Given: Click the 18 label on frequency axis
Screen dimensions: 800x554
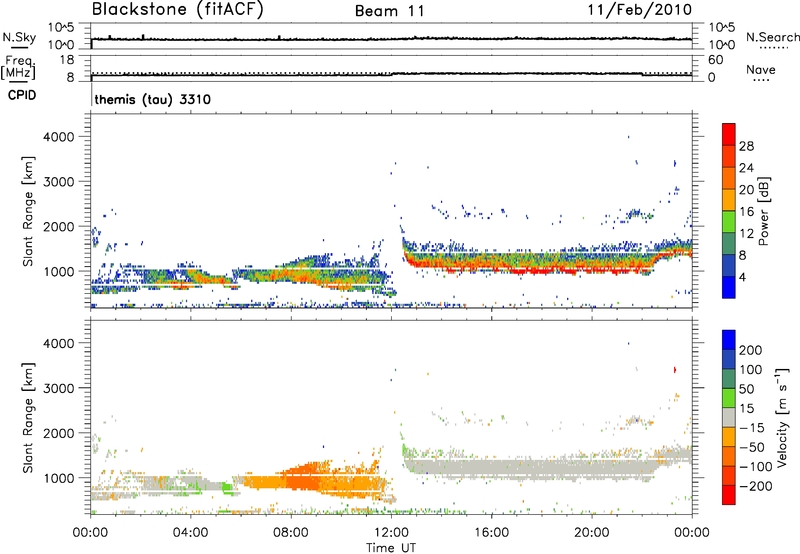Looking at the screenshot, I should click(x=67, y=60).
